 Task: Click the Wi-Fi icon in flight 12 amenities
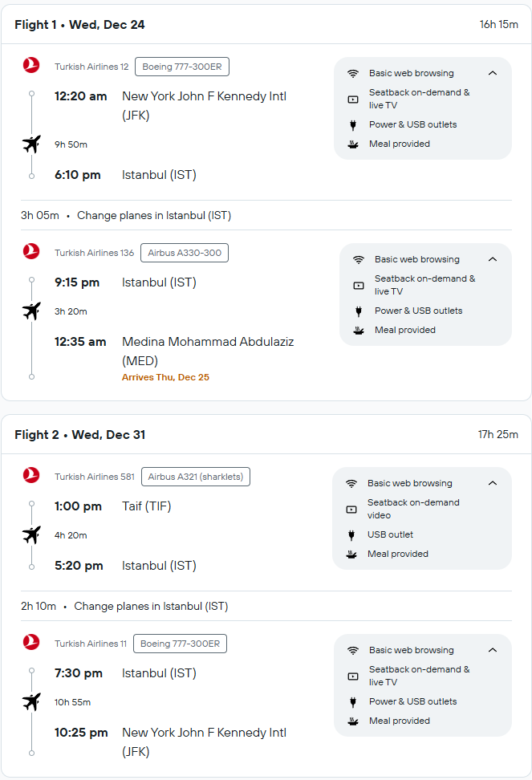(x=353, y=74)
